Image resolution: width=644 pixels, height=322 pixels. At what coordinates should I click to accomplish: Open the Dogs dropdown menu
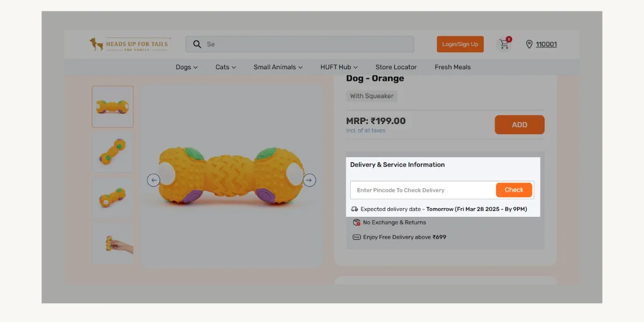coord(186,67)
